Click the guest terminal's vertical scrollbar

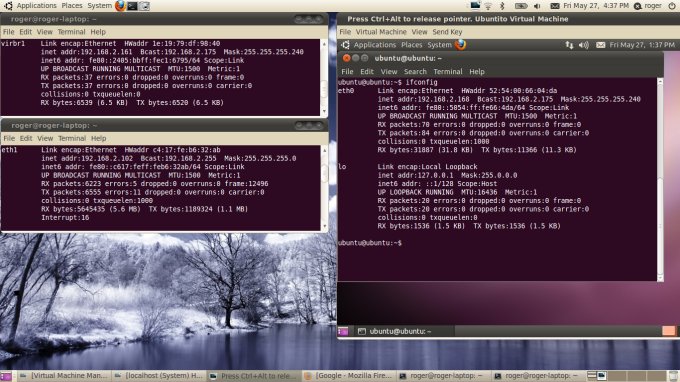coord(660,180)
